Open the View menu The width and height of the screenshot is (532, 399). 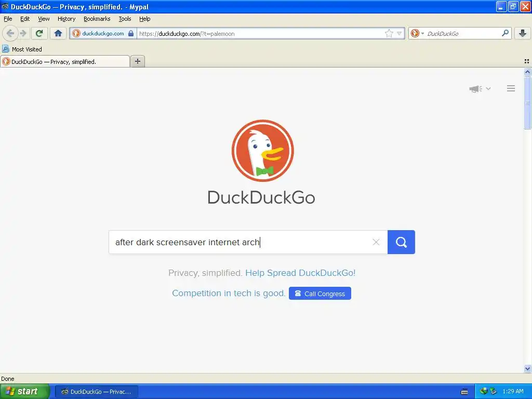tap(44, 19)
